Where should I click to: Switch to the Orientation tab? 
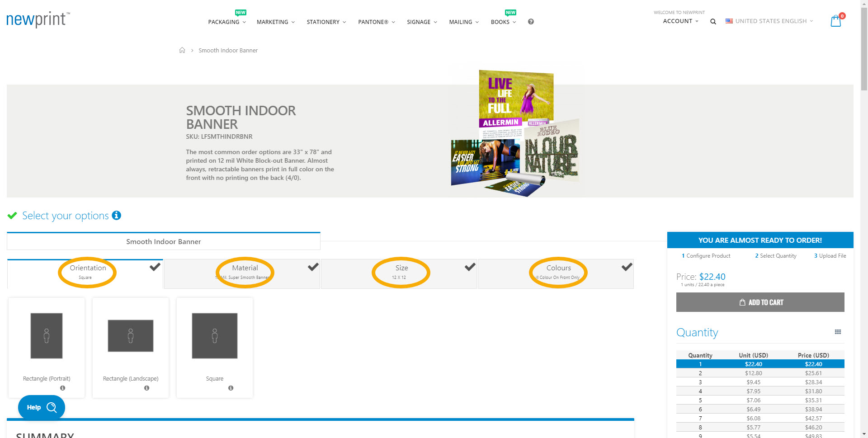85,273
